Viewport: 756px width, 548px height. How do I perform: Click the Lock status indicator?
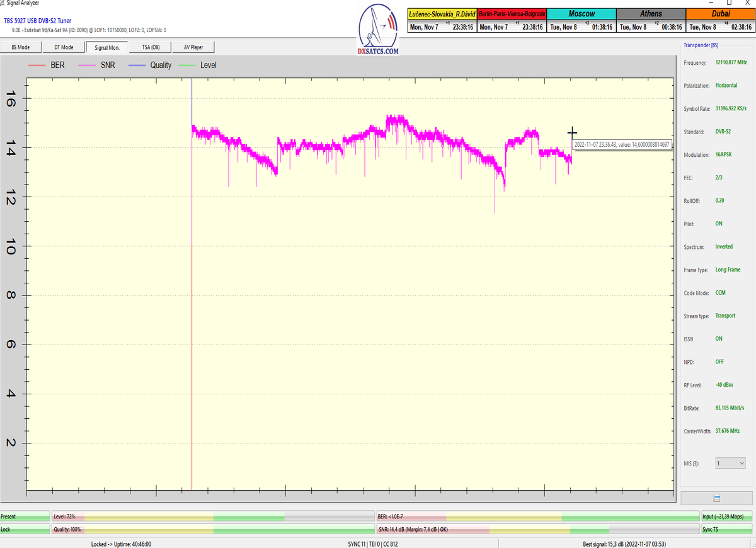click(x=25, y=530)
